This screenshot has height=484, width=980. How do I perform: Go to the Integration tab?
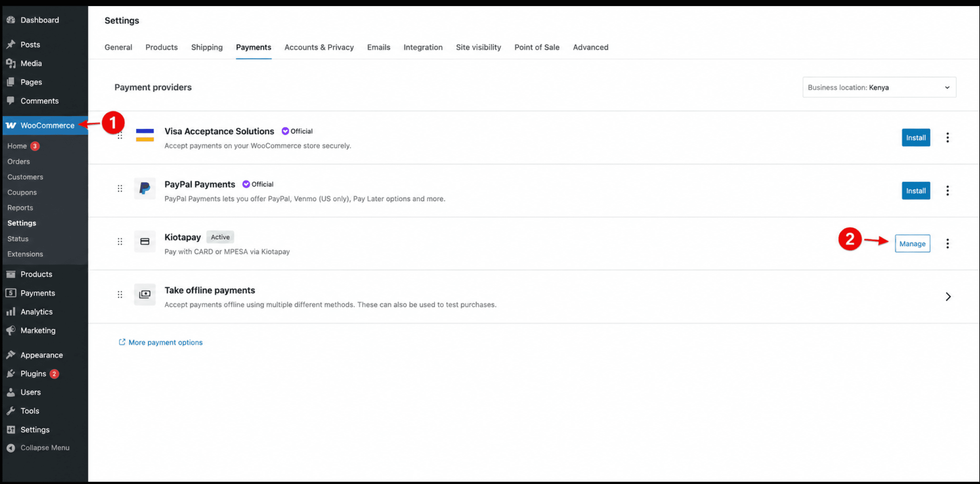tap(423, 47)
